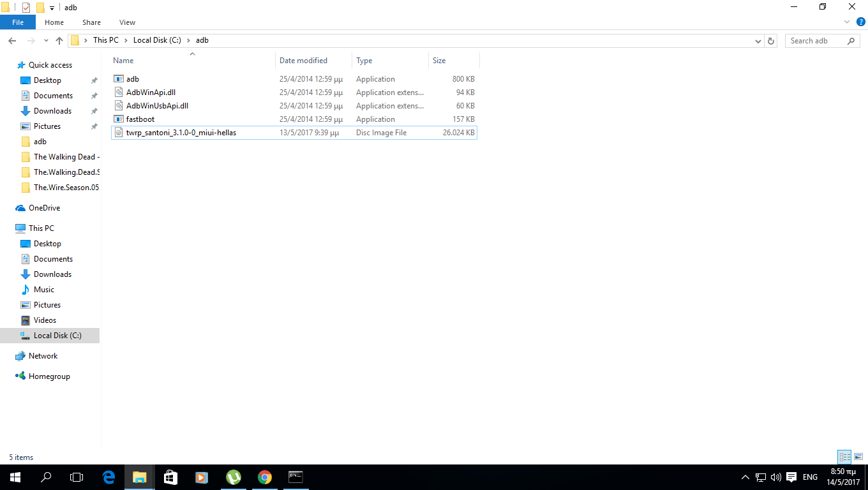The image size is (868, 490).
Task: Launch Google Chrome from the taskbar
Action: [x=264, y=477]
